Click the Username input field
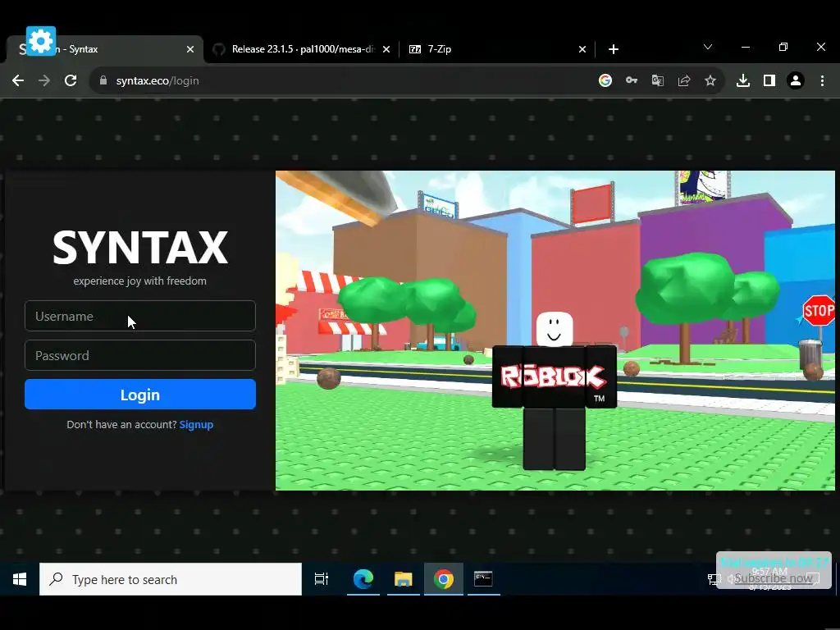The height and width of the screenshot is (630, 840). (139, 316)
